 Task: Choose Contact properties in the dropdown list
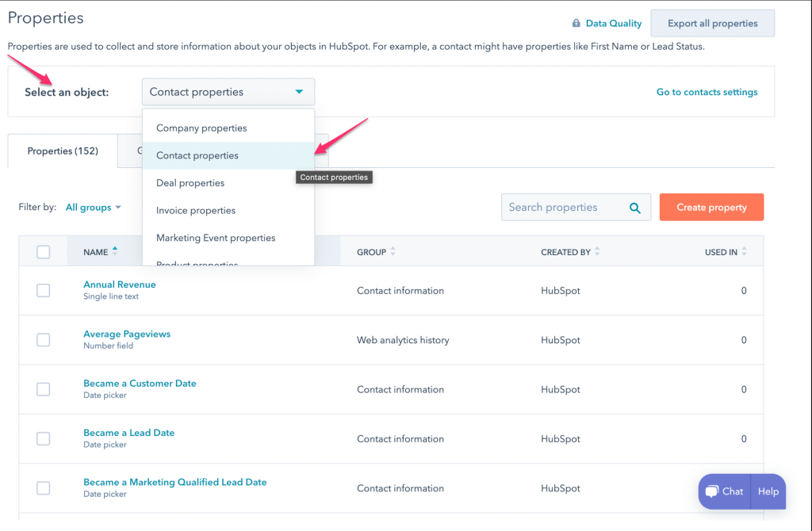[x=228, y=156]
